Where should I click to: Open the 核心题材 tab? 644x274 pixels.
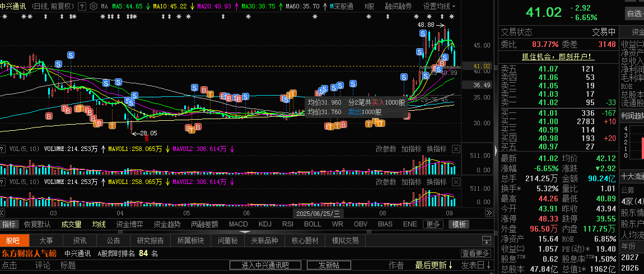(305, 240)
